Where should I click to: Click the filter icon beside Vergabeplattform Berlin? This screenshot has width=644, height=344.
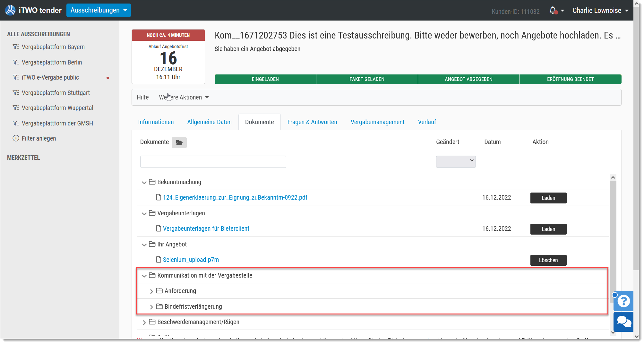point(16,62)
